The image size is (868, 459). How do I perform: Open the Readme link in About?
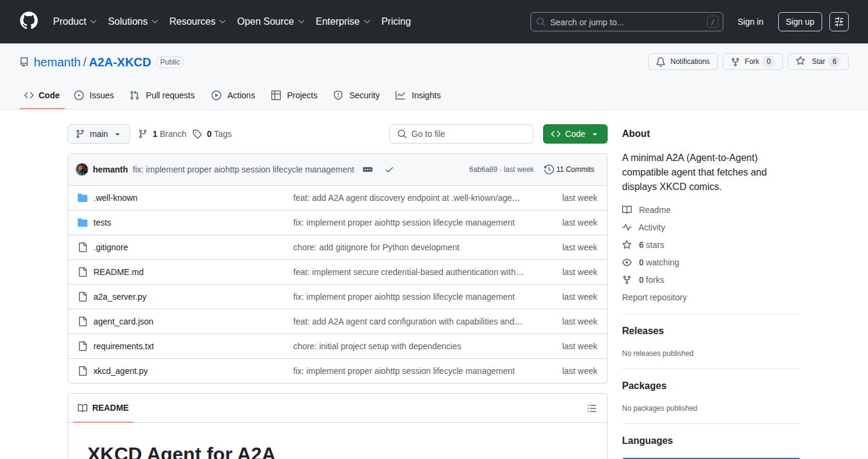tap(646, 210)
